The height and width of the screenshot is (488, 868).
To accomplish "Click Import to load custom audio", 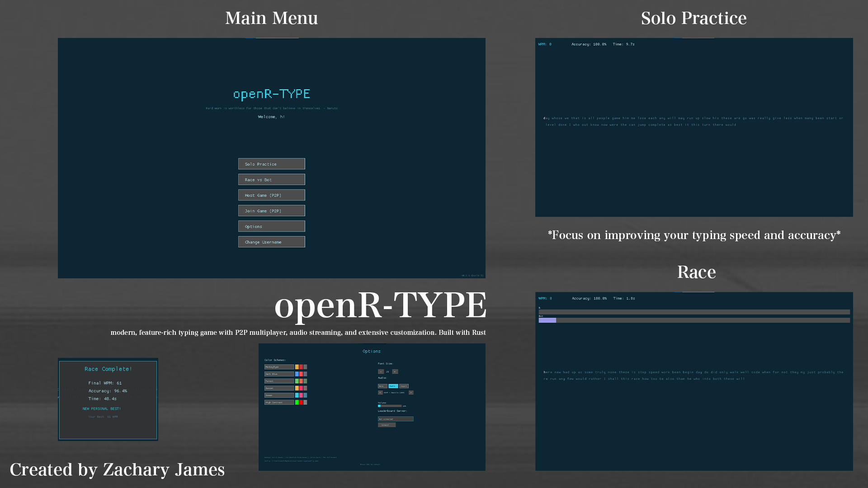I will click(x=404, y=386).
